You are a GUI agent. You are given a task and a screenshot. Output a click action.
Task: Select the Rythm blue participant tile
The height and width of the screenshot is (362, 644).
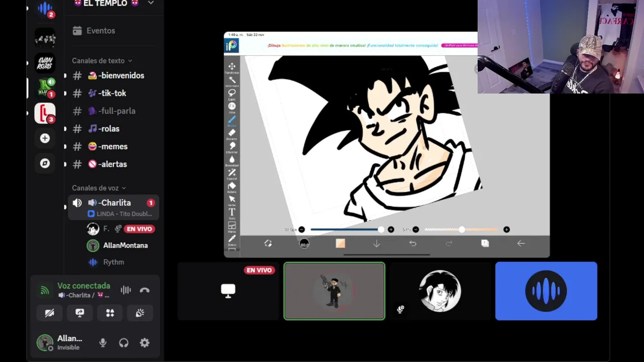[x=546, y=291]
